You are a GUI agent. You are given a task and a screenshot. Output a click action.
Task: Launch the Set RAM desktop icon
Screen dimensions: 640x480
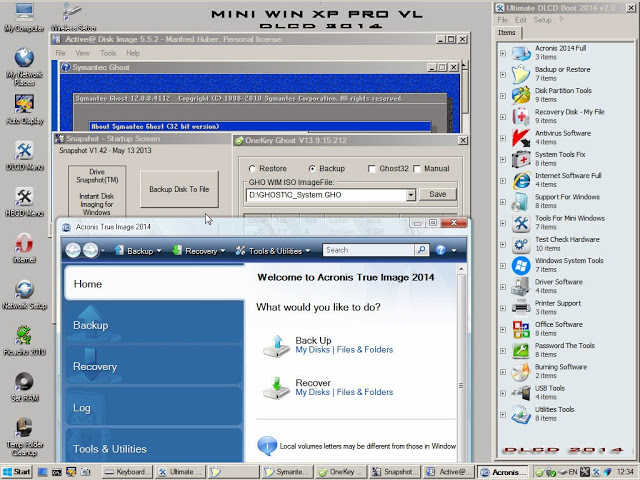pyautogui.click(x=24, y=387)
